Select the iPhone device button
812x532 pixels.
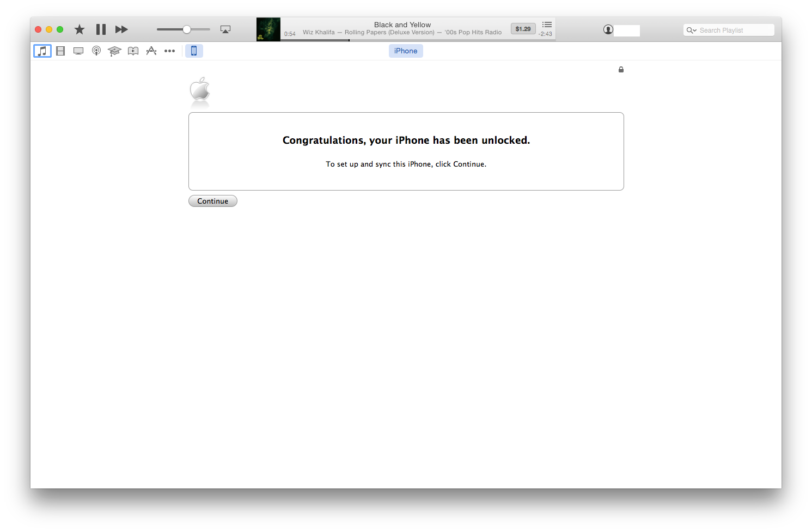pyautogui.click(x=194, y=51)
